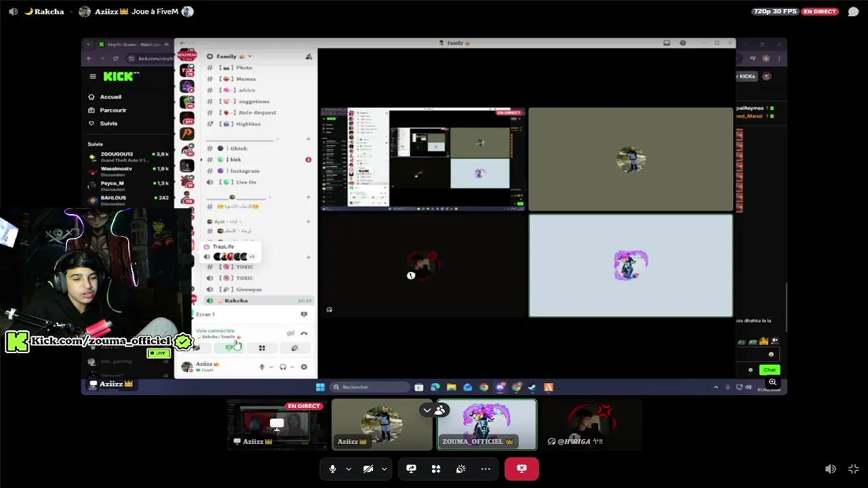Viewport: 868px width, 488px height.
Task: Click the Rechercher taskbar search box
Action: tap(370, 387)
